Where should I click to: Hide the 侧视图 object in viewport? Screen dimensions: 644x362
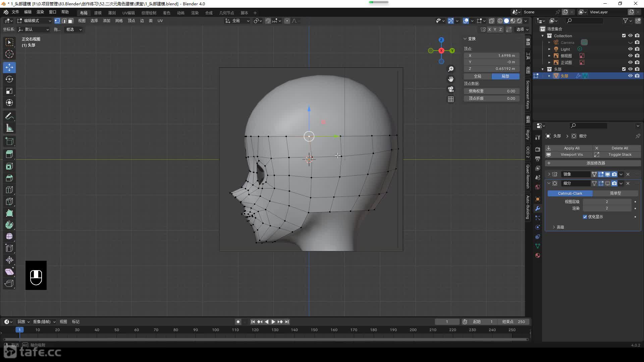pos(630,56)
